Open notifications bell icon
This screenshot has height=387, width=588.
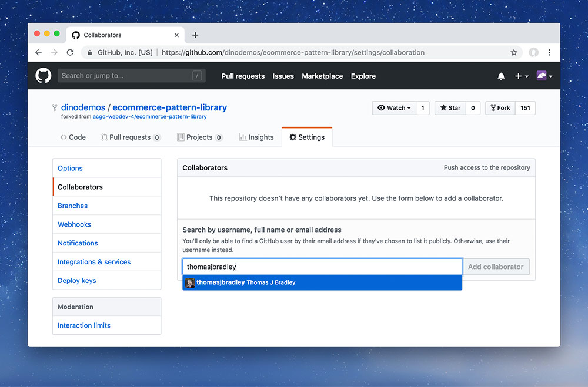(501, 76)
